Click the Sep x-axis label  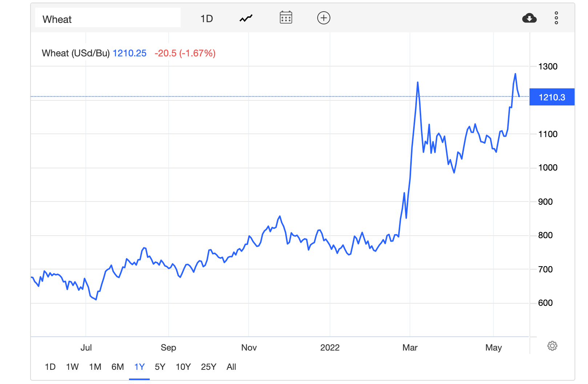(168, 348)
